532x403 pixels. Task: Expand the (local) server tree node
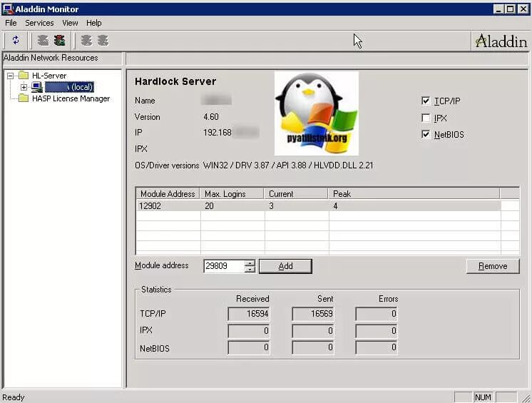(24, 87)
